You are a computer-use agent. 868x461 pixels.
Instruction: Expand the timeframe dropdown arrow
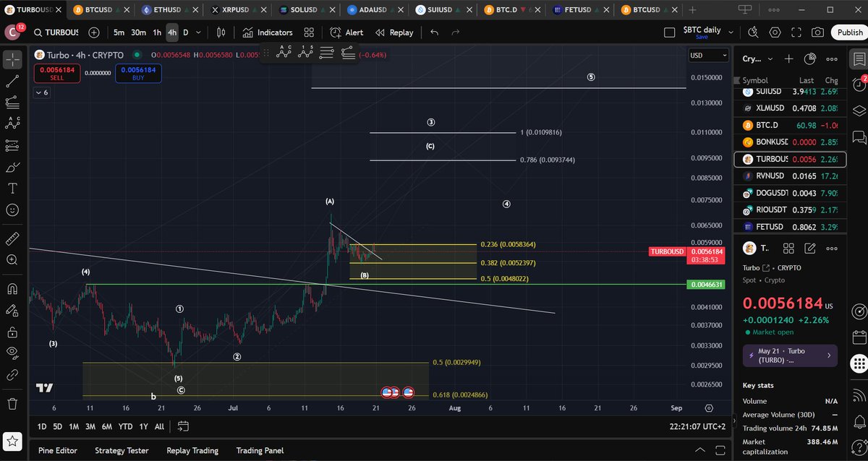pyautogui.click(x=198, y=33)
